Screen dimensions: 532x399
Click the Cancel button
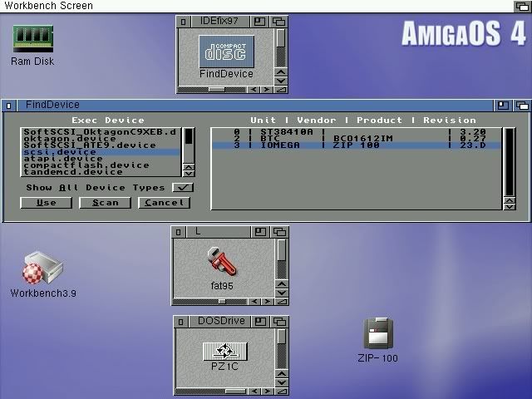[165, 203]
